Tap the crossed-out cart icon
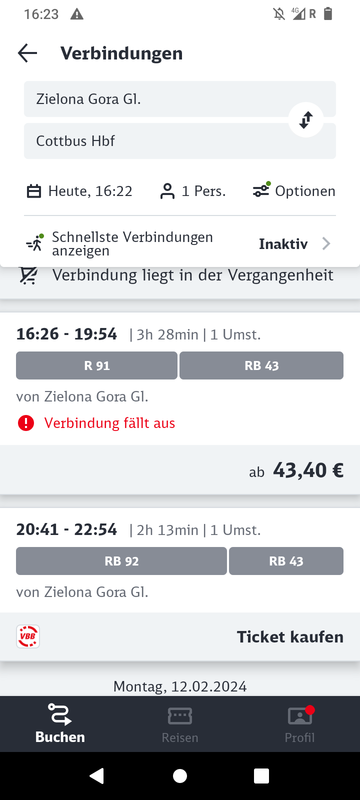Viewport: 360px width, 800px height. click(x=27, y=275)
